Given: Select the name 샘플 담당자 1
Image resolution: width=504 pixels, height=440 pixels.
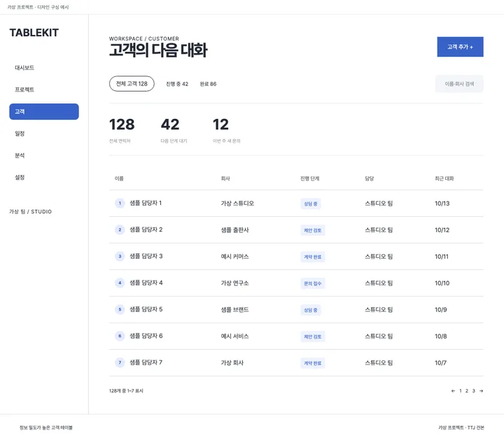Looking at the screenshot, I should pos(146,203).
